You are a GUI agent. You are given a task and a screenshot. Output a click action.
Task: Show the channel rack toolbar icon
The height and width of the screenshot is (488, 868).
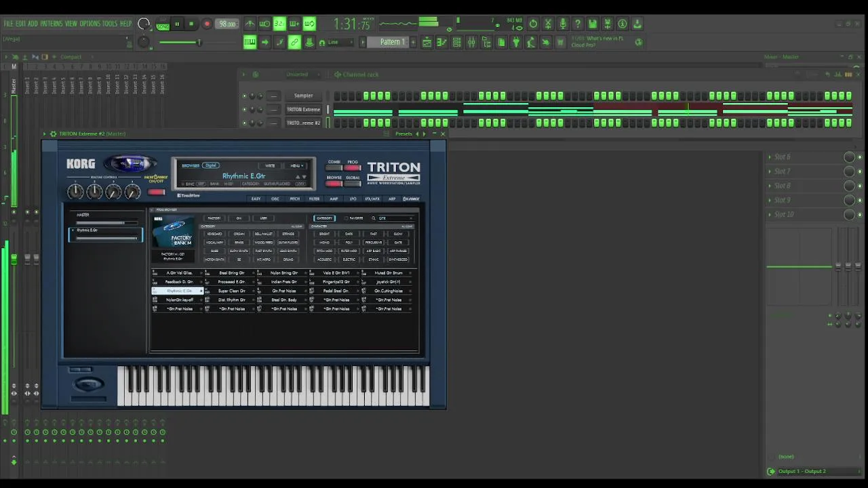(x=456, y=42)
